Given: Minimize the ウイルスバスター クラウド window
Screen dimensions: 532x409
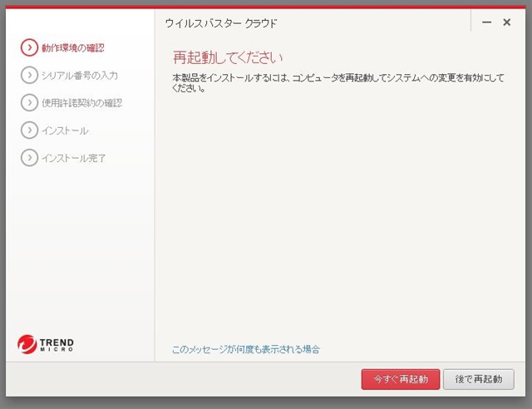Looking at the screenshot, I should (486, 22).
